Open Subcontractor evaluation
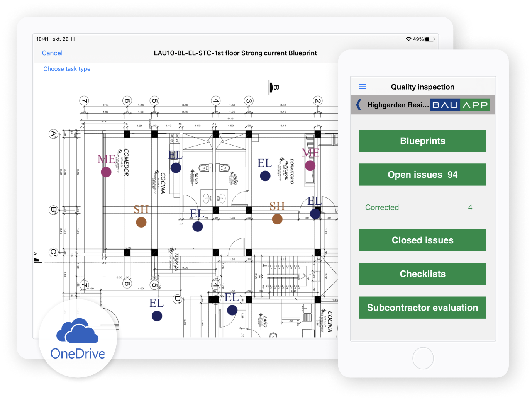Screen dimensions: 532x401 [422, 308]
